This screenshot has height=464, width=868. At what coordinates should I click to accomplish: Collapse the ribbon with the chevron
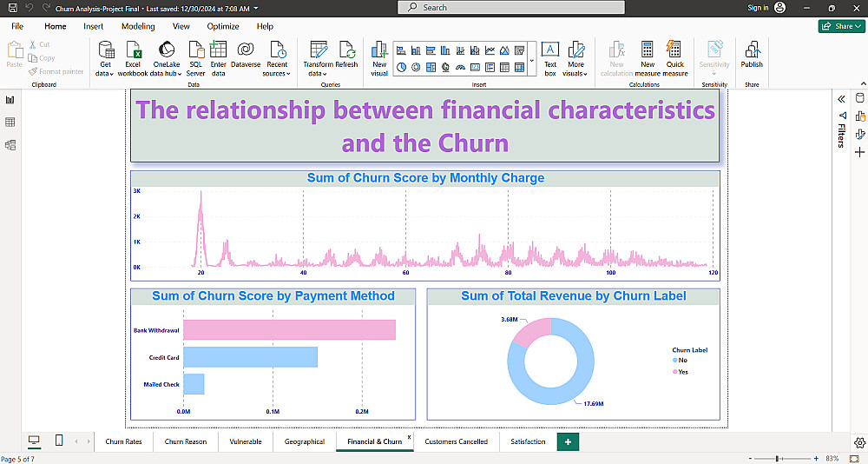(863, 83)
